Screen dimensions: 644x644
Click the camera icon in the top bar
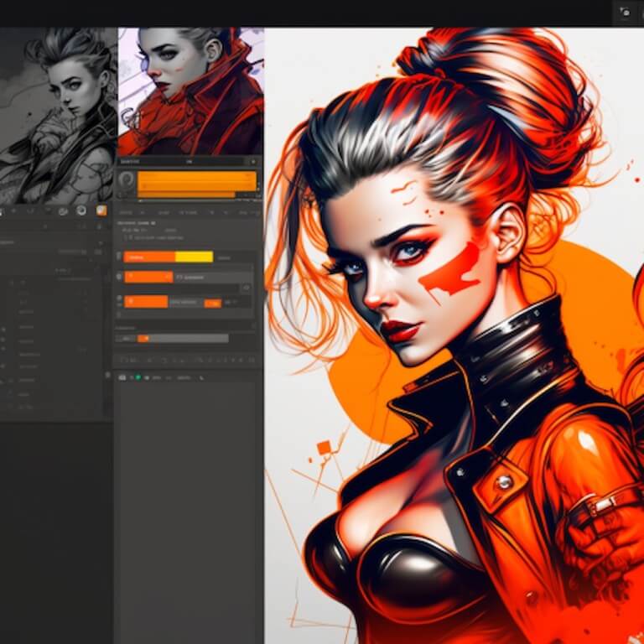[x=625, y=12]
